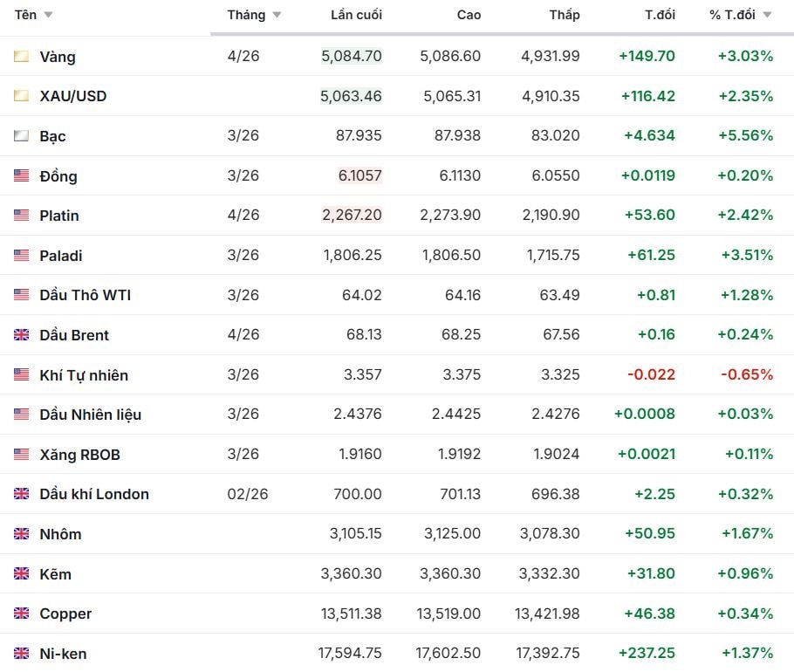Select the Xăng RBOB row name

point(79,455)
